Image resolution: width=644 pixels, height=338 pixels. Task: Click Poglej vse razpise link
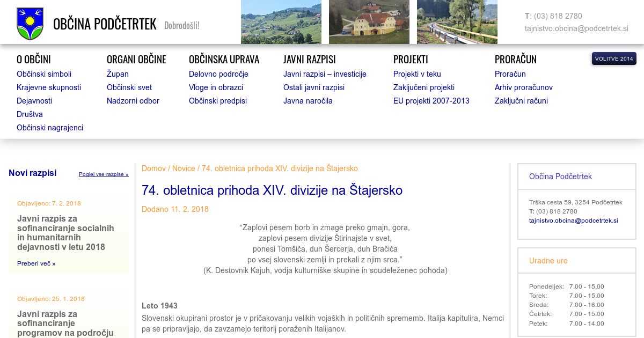pos(104,174)
